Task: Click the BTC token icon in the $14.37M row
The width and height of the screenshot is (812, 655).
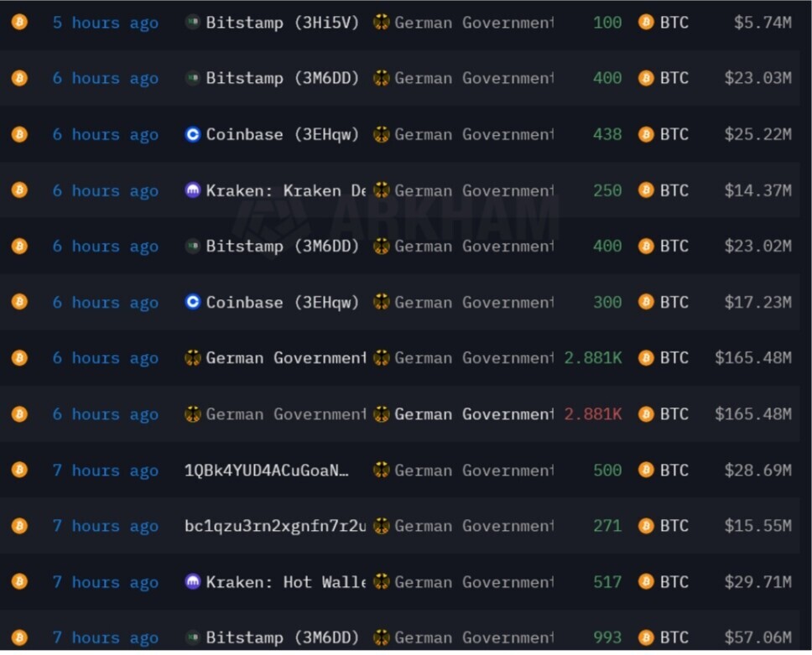Action: (x=646, y=190)
